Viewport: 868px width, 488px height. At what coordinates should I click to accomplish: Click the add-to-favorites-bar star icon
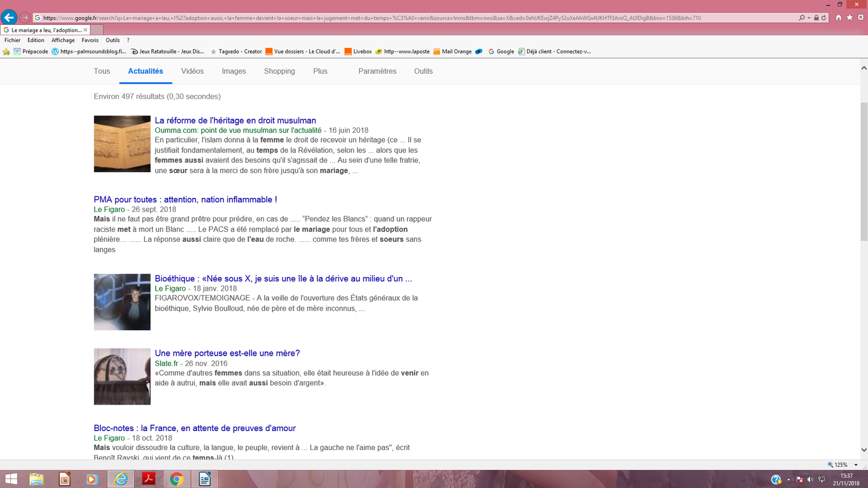pyautogui.click(x=7, y=52)
